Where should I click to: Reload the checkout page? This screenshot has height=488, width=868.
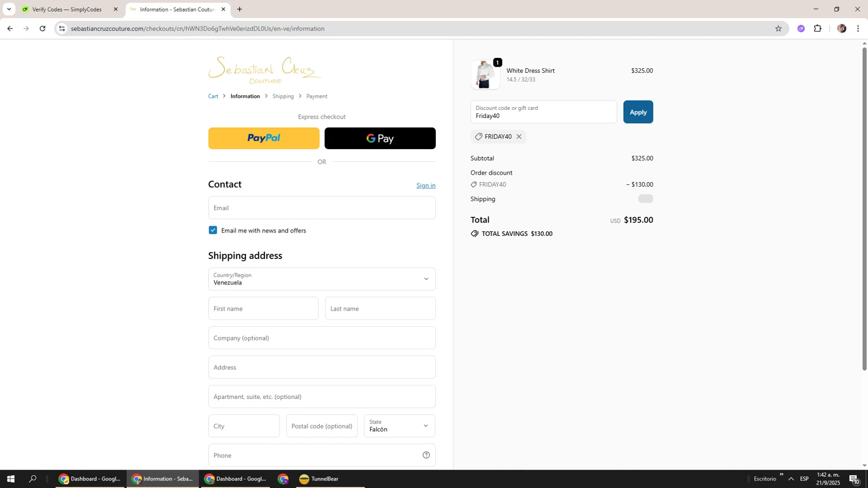coord(42,28)
